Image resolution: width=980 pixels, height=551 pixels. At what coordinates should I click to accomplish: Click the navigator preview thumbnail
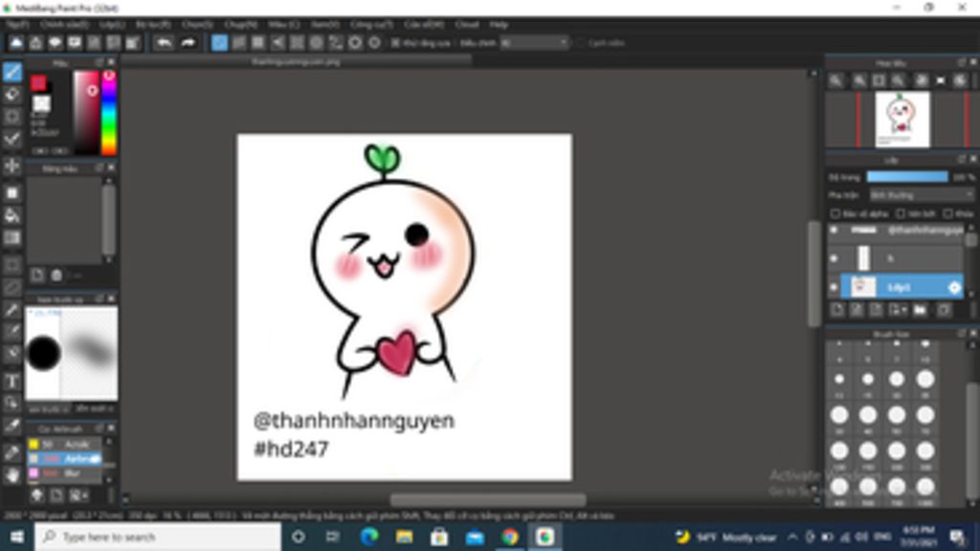click(902, 120)
